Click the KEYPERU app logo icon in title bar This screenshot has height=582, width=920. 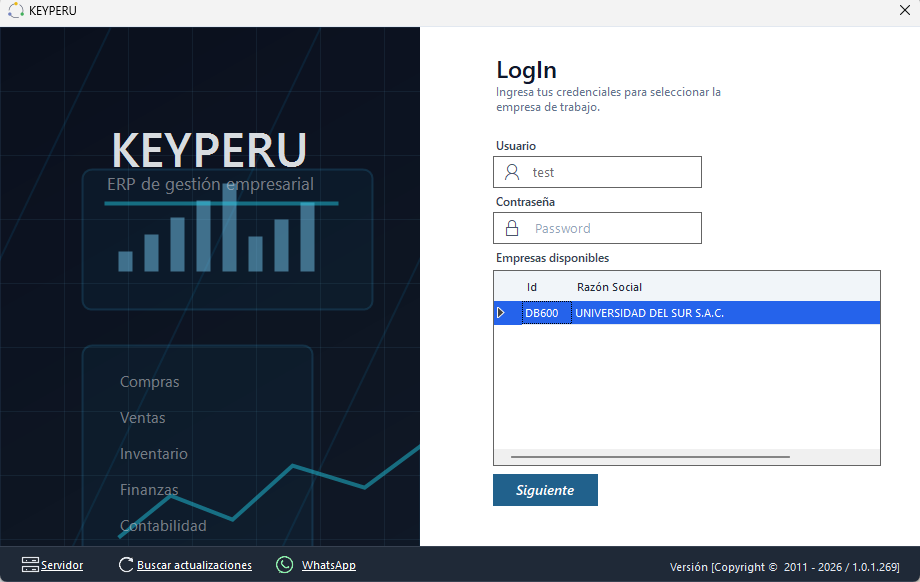pos(16,11)
